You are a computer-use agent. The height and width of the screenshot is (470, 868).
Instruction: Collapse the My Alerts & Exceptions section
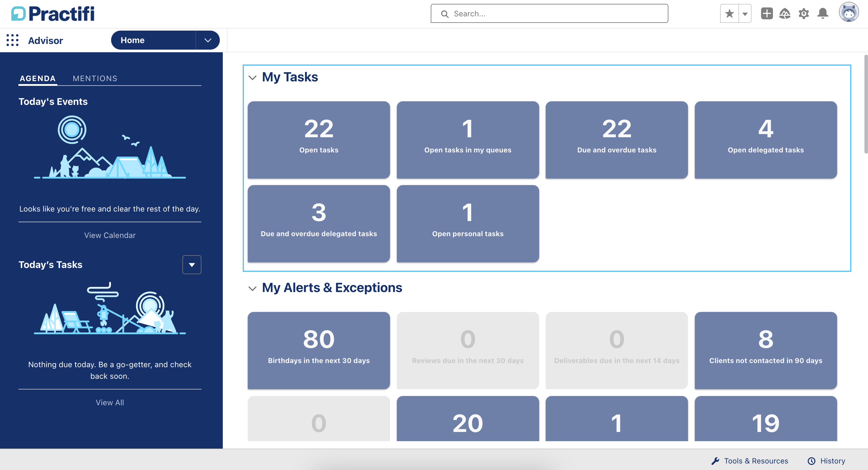tap(252, 288)
